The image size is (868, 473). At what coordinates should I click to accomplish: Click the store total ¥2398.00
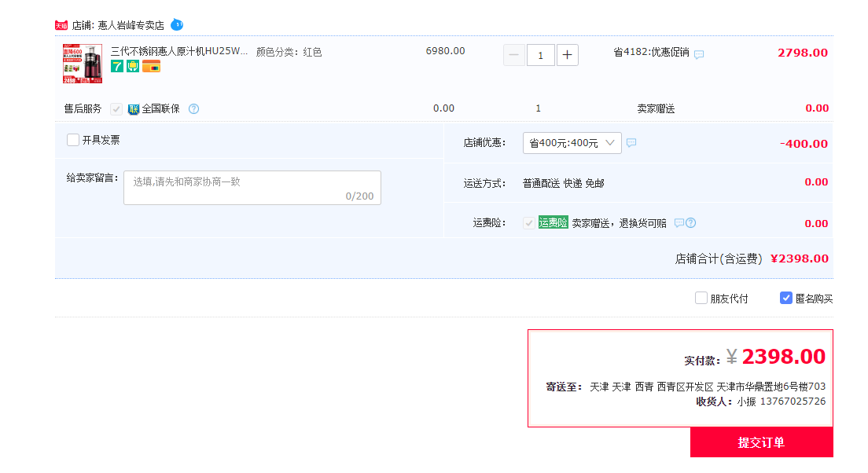[x=800, y=258]
